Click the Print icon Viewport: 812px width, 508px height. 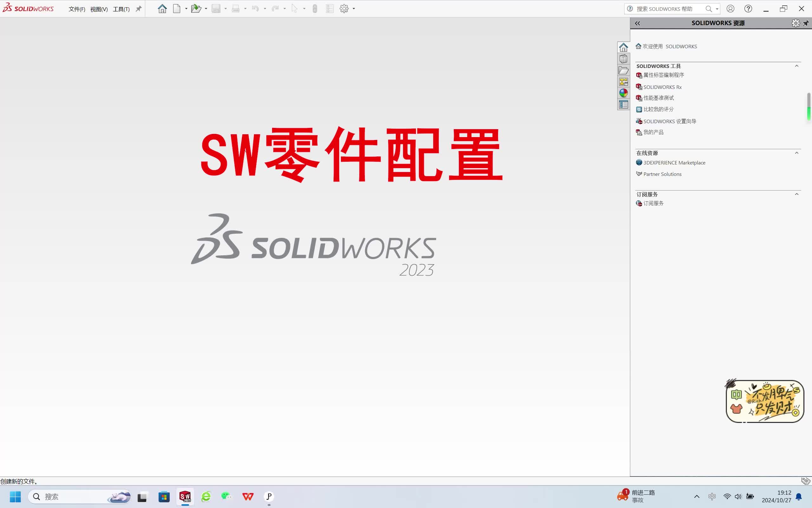coord(236,9)
